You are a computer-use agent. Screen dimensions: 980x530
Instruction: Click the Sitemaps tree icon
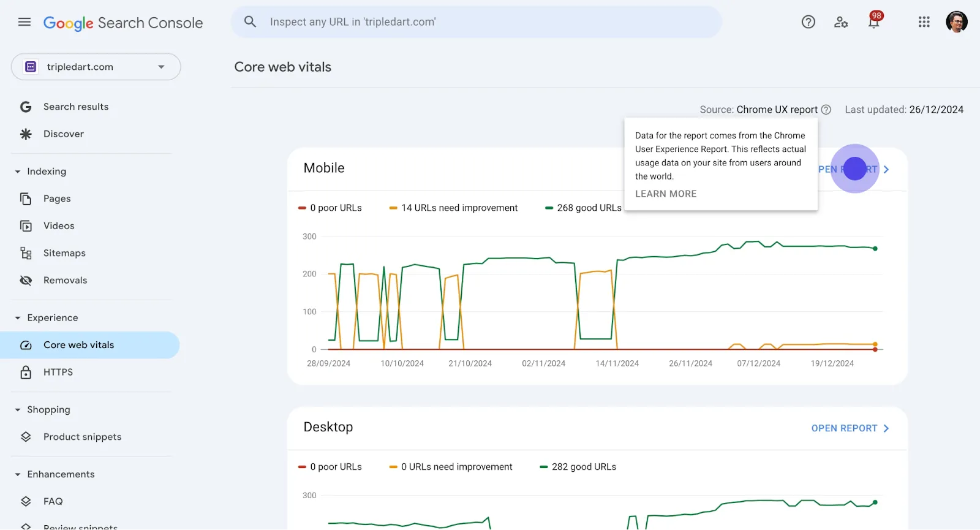(26, 253)
